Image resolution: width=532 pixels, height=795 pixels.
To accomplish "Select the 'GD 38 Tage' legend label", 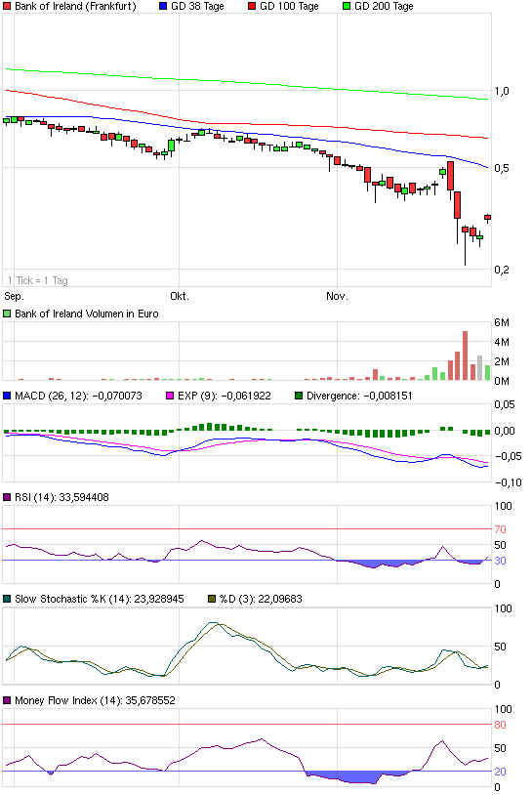I will pos(197,7).
